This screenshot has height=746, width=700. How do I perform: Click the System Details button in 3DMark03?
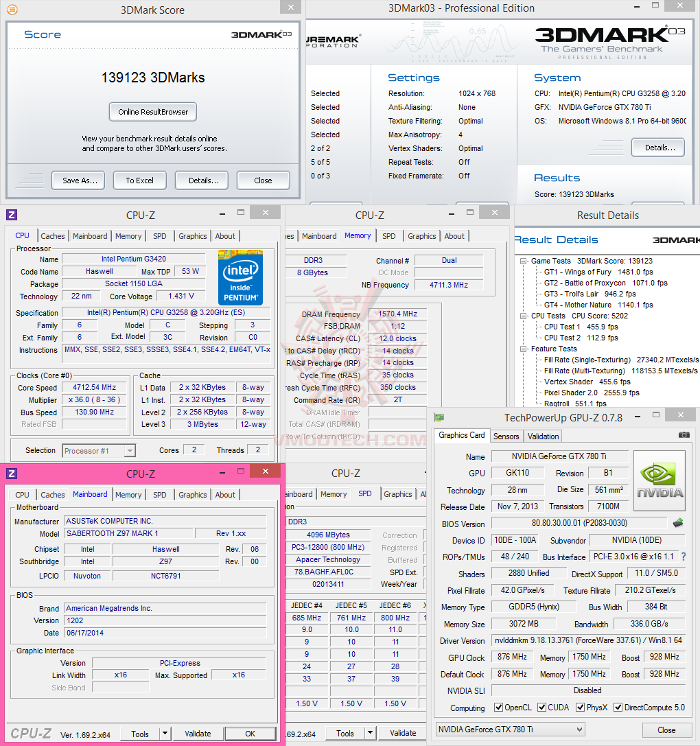(658, 148)
